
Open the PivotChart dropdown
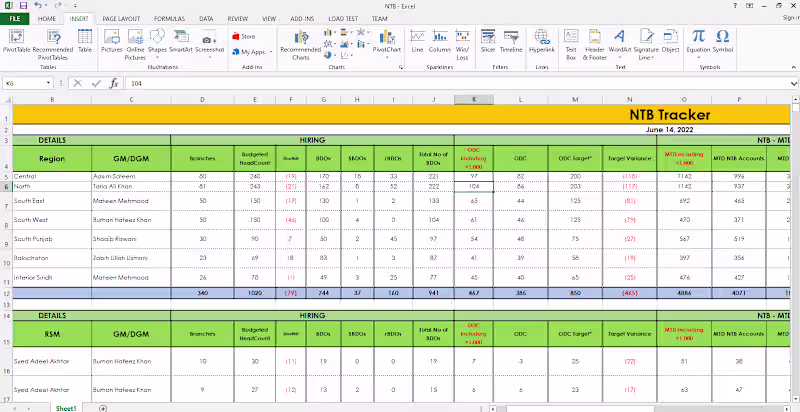[x=387, y=58]
